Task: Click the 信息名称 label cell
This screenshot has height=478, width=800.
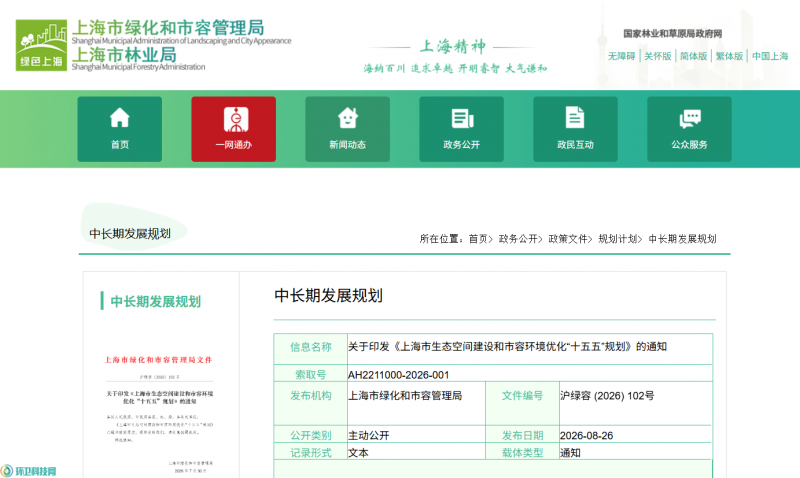Action: point(311,347)
